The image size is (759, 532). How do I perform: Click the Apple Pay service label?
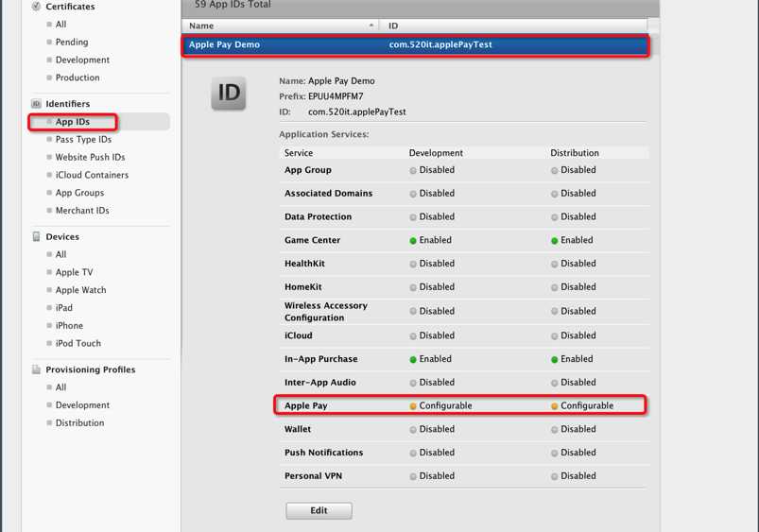tap(306, 405)
